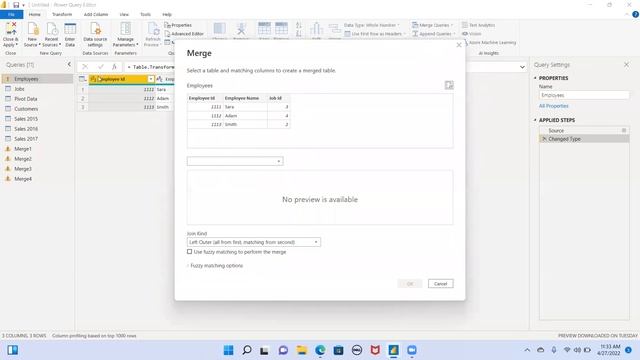Switch to the Add Column tab

96,14
